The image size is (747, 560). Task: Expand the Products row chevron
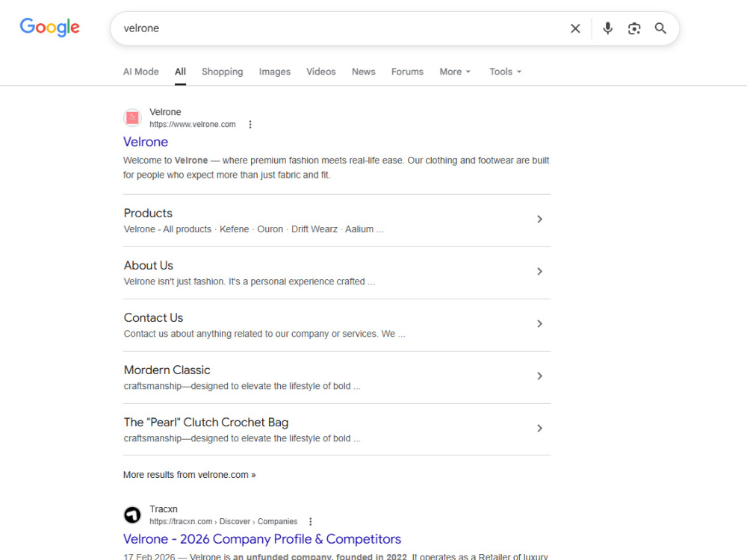pos(539,219)
